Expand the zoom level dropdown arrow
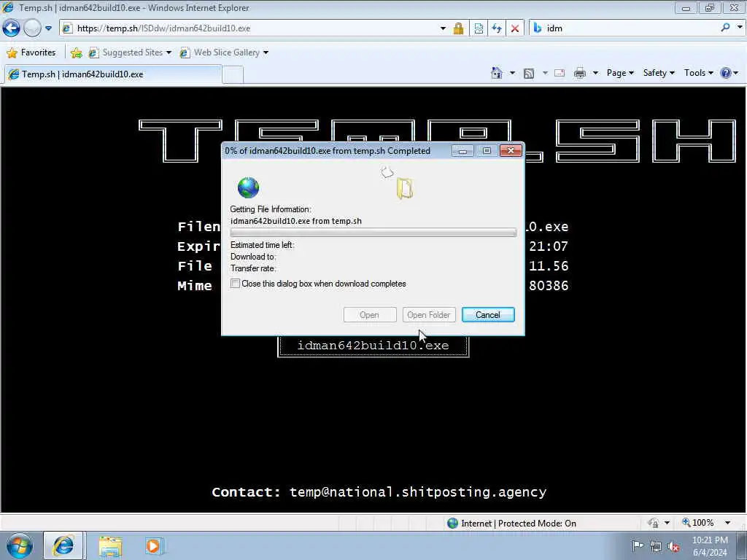Image resolution: width=747 pixels, height=560 pixels. [x=727, y=523]
